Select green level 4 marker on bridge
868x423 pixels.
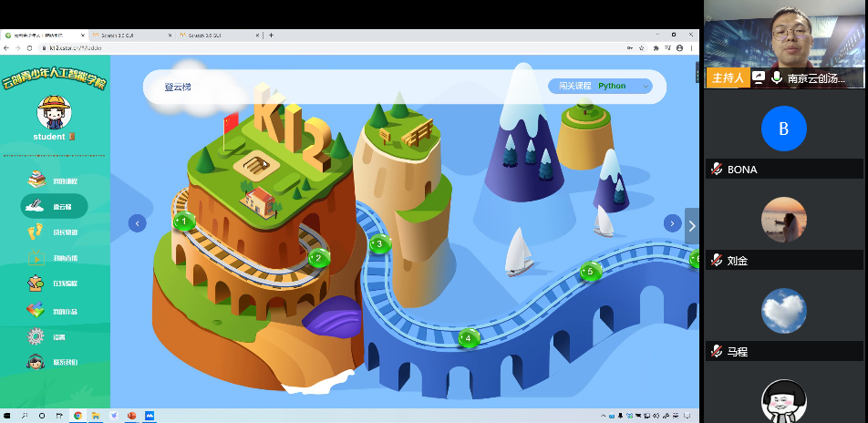click(x=469, y=338)
